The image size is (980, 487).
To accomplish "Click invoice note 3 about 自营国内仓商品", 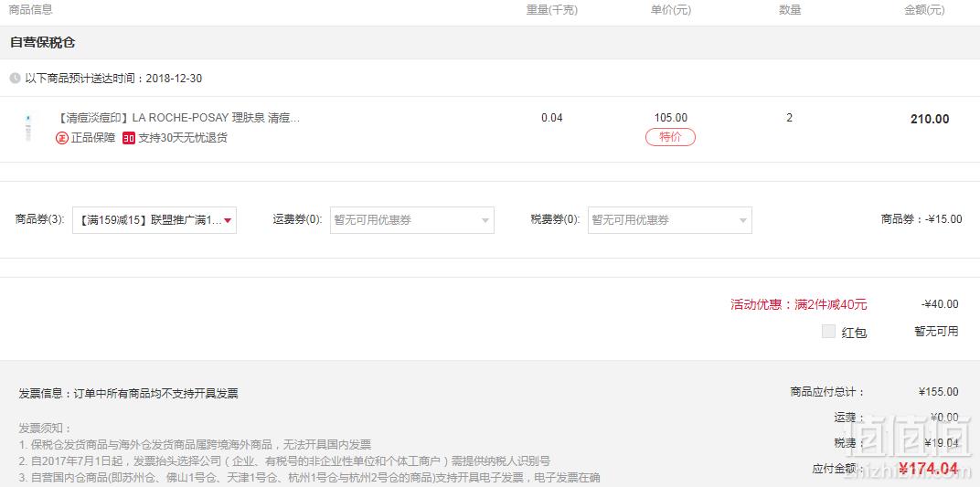I will [x=309, y=478].
